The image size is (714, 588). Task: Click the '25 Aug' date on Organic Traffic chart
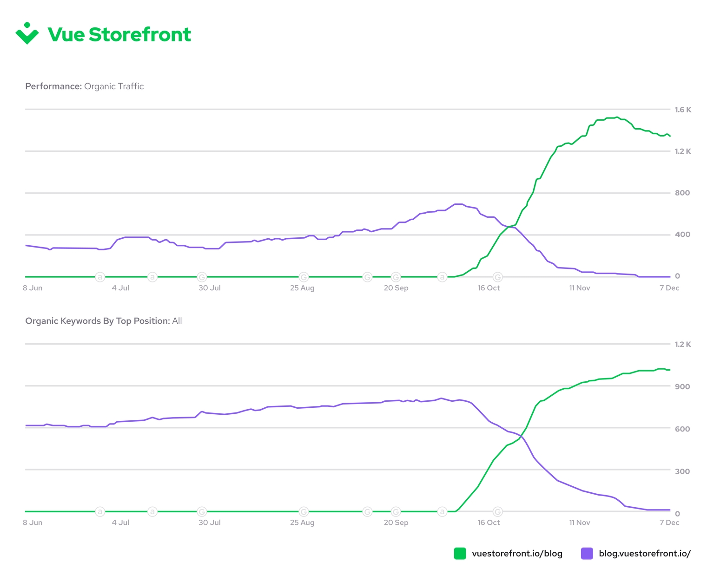coord(302,288)
